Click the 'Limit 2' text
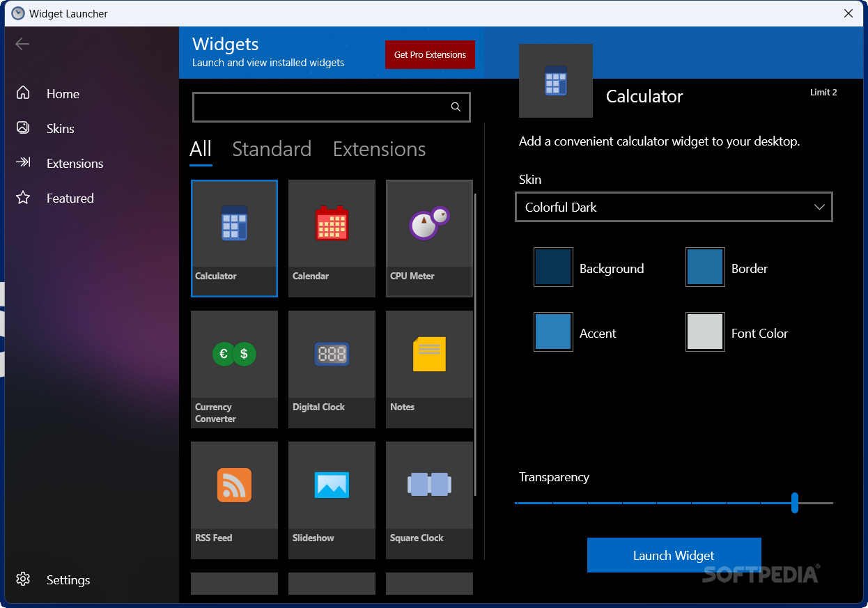Screen dimensions: 868x608 coord(823,92)
